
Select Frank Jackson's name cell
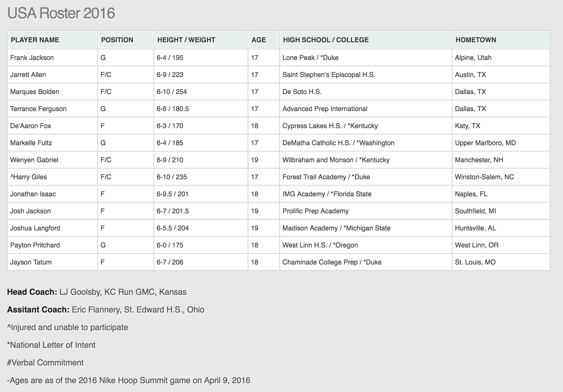pos(32,58)
